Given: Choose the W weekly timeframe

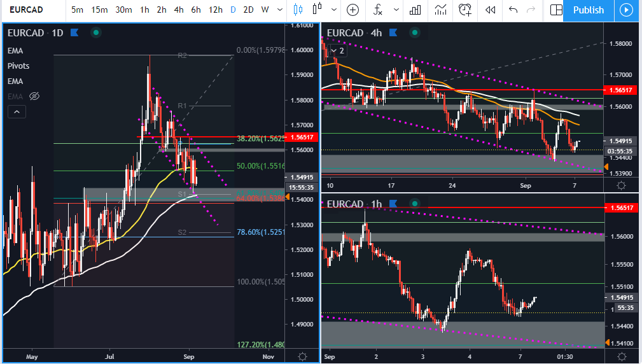Looking at the screenshot, I should click(x=265, y=10).
